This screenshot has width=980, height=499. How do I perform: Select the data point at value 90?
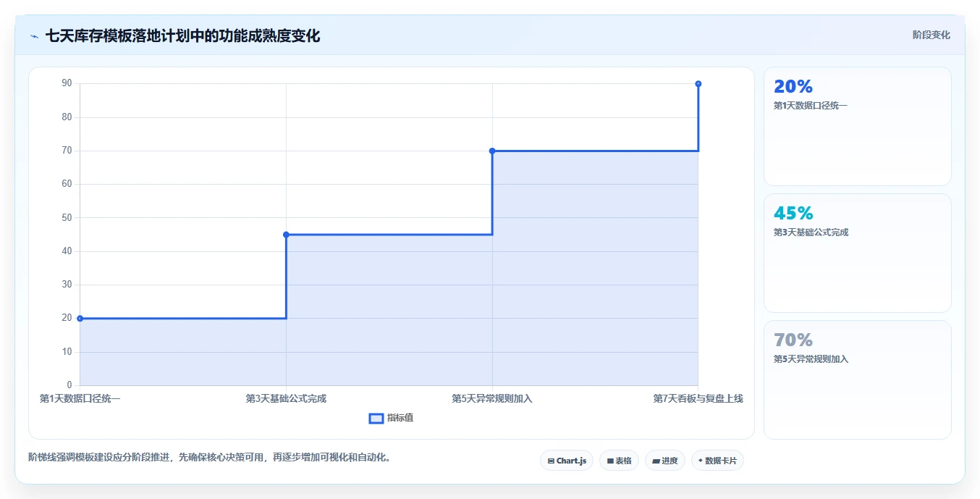point(698,84)
